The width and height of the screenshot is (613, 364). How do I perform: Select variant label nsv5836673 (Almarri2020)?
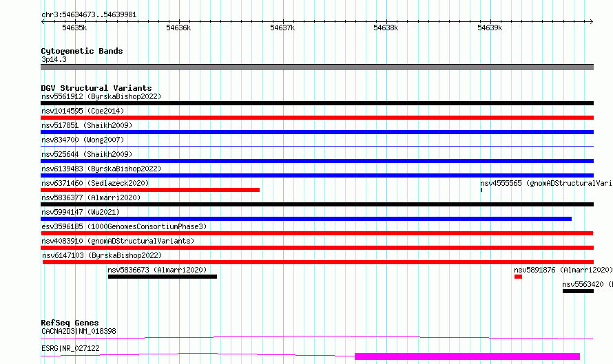click(x=157, y=270)
